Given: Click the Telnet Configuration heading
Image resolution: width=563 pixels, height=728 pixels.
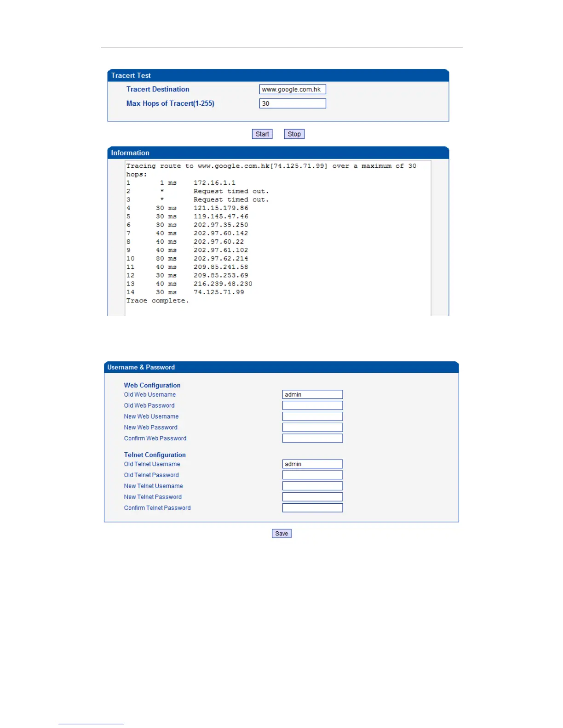Looking at the screenshot, I should 155,455.
